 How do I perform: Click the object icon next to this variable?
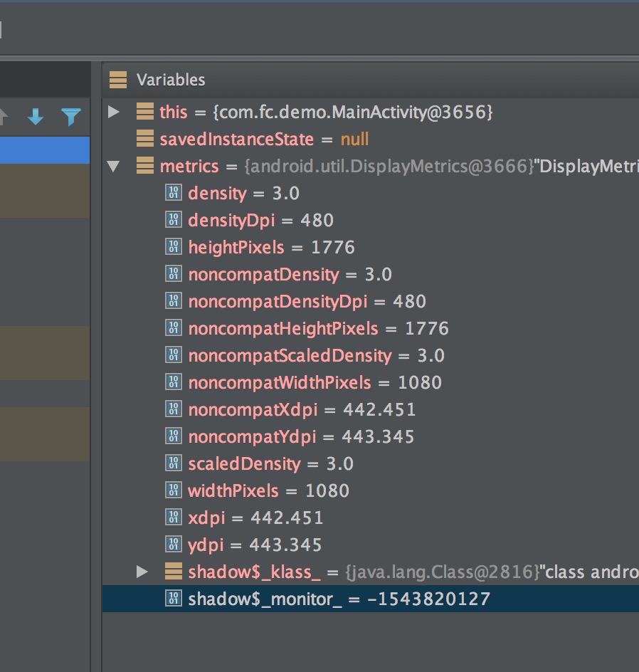(147, 111)
